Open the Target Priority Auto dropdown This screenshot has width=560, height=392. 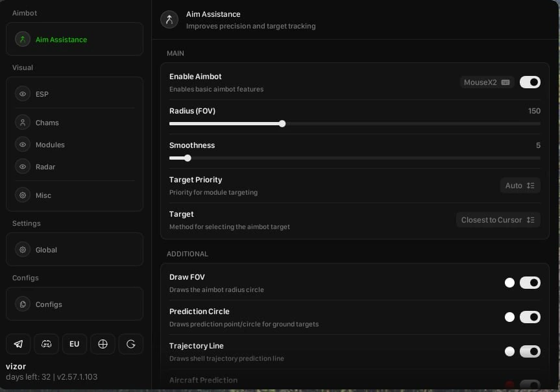520,186
